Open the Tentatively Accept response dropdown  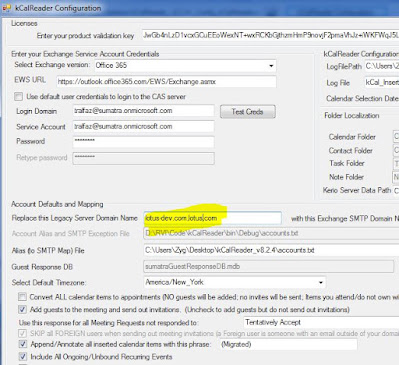click(x=321, y=322)
